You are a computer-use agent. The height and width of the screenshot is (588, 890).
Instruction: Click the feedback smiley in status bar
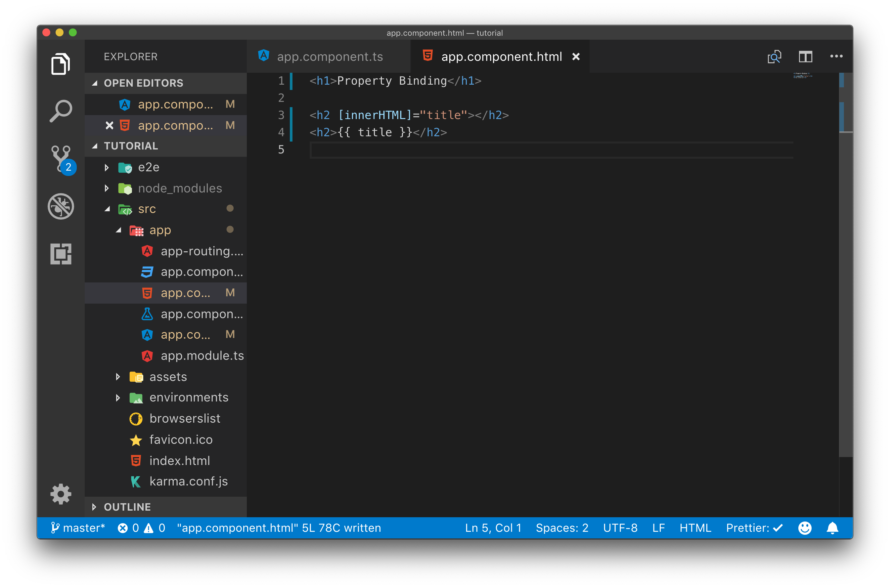tap(805, 528)
